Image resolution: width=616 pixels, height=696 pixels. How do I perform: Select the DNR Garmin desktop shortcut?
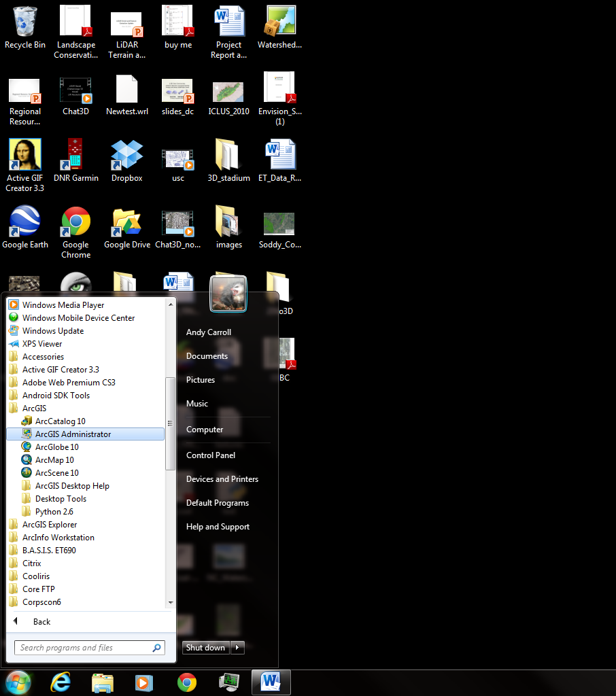pos(76,160)
